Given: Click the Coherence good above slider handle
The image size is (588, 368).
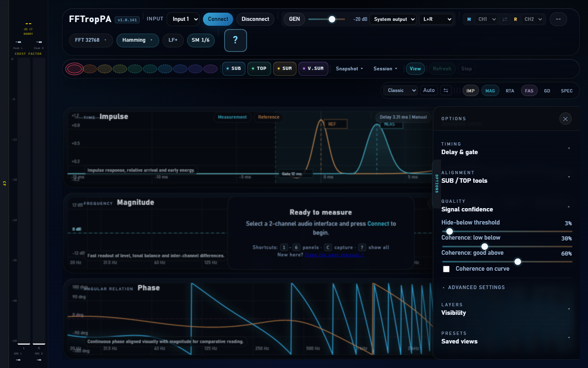Looking at the screenshot, I should [518, 262].
